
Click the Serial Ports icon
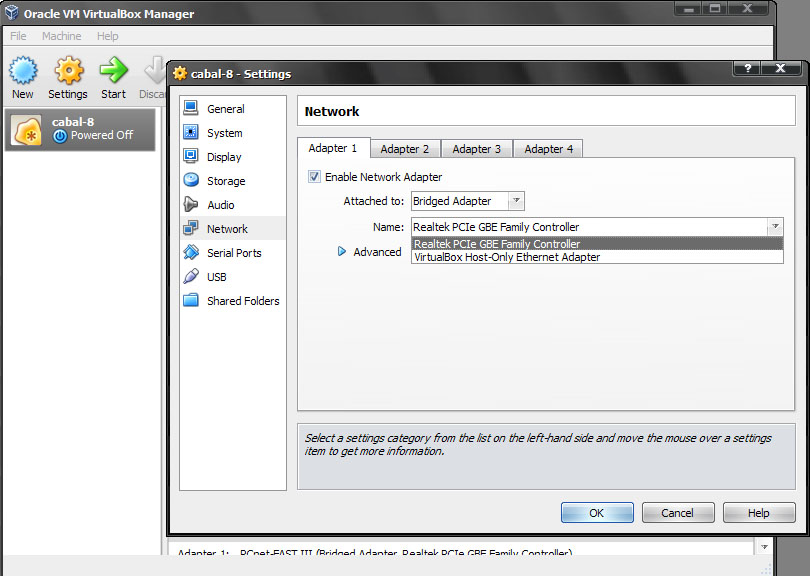click(191, 252)
